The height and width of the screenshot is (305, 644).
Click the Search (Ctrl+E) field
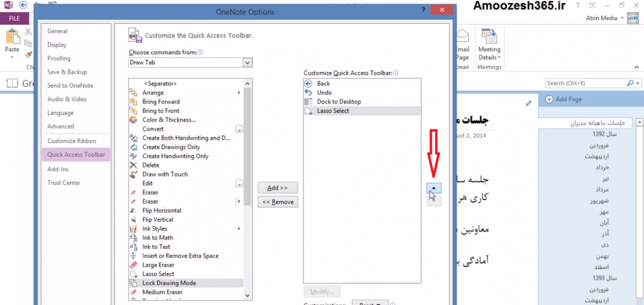click(585, 83)
